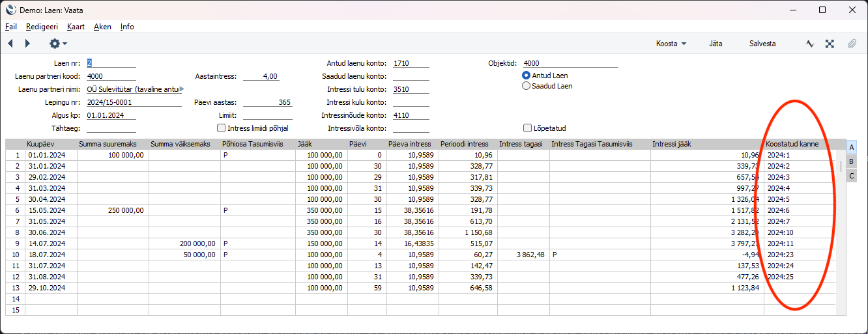Open the Fail menu

[11, 27]
